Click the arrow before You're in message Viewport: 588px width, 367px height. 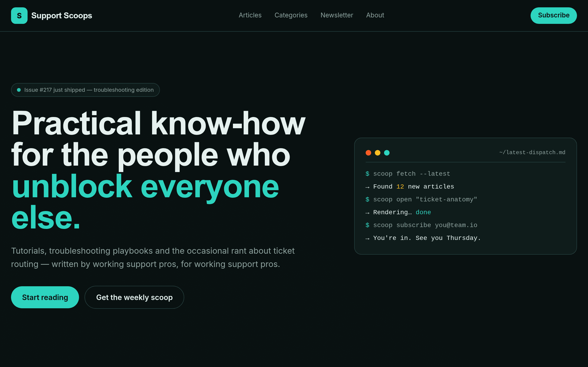[367, 238]
